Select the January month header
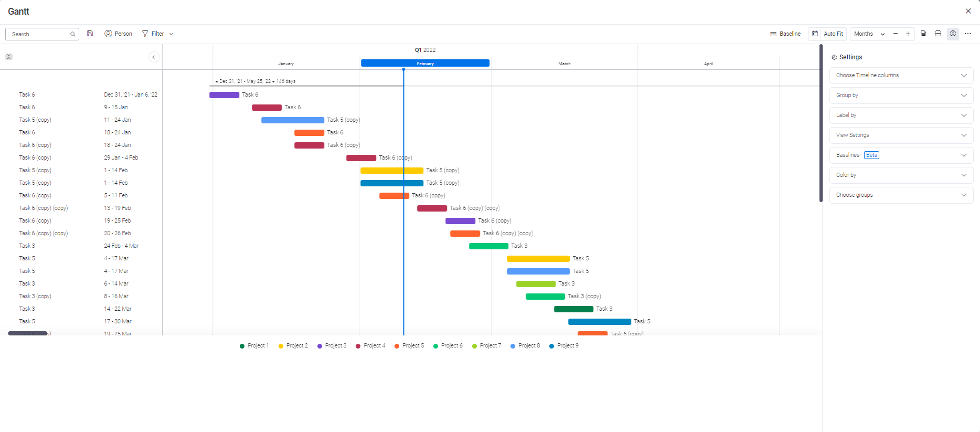Viewport: 980px width, 432px height. tap(286, 64)
